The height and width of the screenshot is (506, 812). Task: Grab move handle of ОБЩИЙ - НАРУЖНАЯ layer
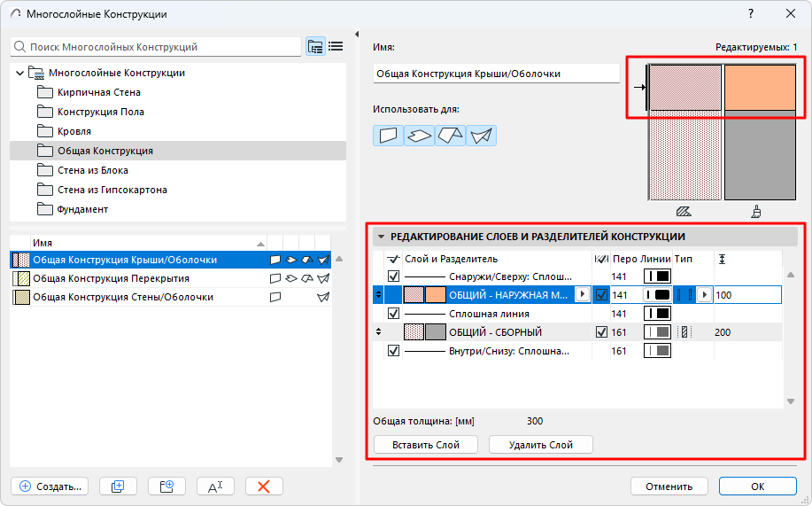point(379,295)
